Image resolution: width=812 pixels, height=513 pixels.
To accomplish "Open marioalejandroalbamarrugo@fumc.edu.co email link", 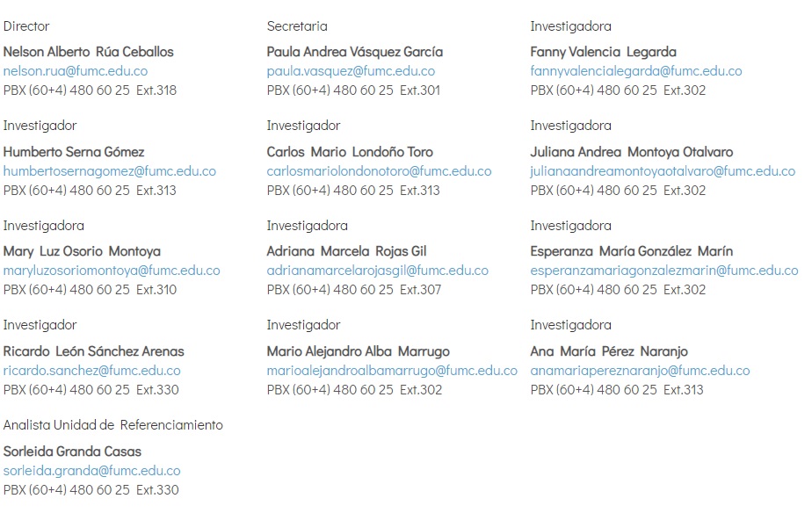I will coord(392,371).
